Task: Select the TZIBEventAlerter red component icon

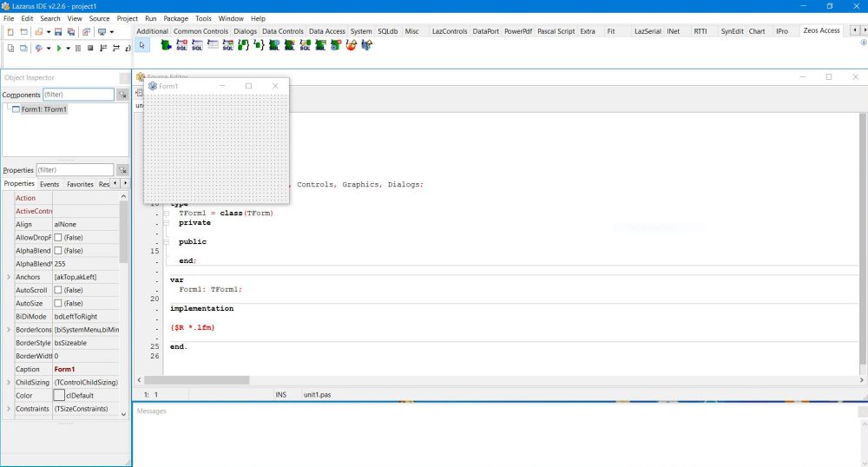Action: point(351,45)
